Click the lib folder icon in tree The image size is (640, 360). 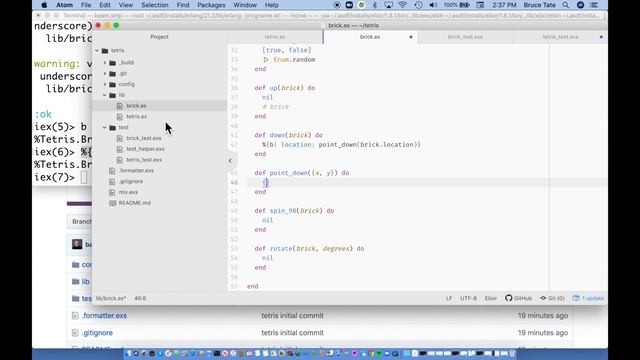pos(113,95)
